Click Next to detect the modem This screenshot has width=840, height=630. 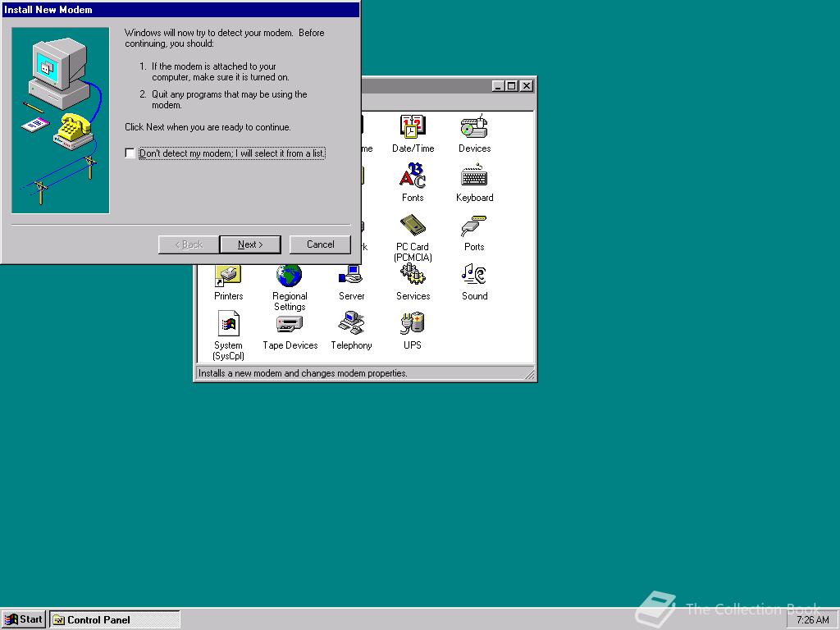click(x=250, y=244)
